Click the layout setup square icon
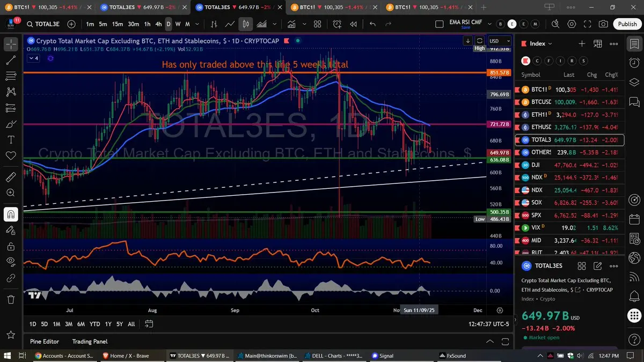 click(440, 24)
